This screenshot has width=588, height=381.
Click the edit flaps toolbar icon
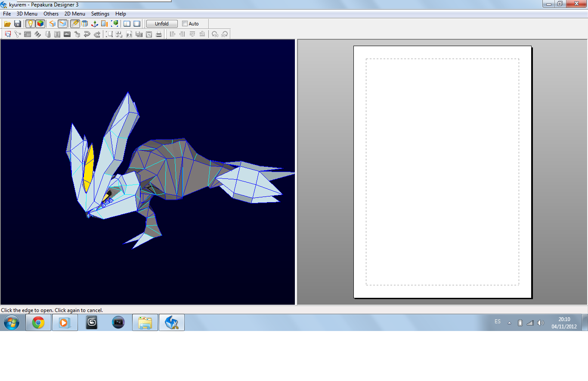(x=28, y=34)
